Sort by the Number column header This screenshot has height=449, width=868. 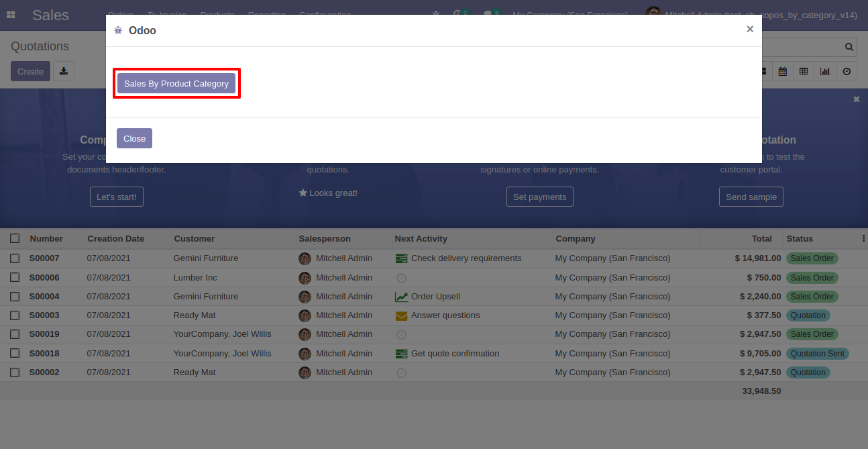46,238
